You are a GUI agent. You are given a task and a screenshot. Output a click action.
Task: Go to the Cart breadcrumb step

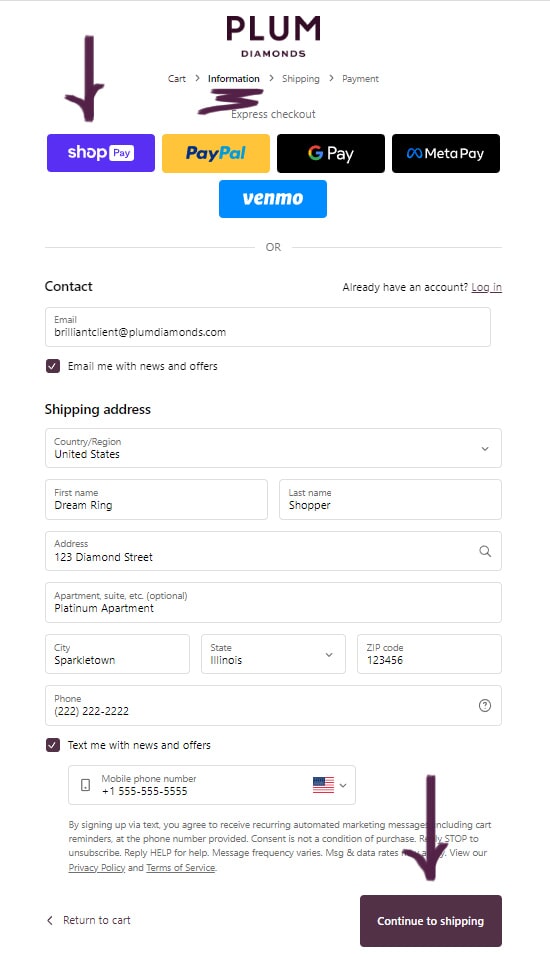pyautogui.click(x=177, y=78)
